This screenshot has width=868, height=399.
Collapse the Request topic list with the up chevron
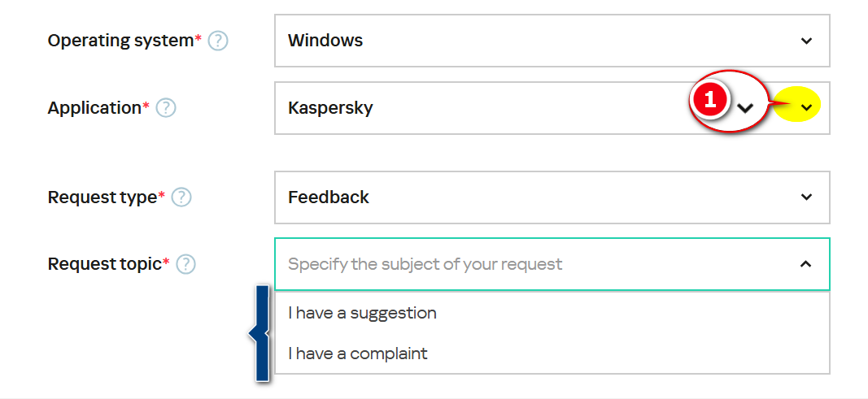click(x=806, y=264)
